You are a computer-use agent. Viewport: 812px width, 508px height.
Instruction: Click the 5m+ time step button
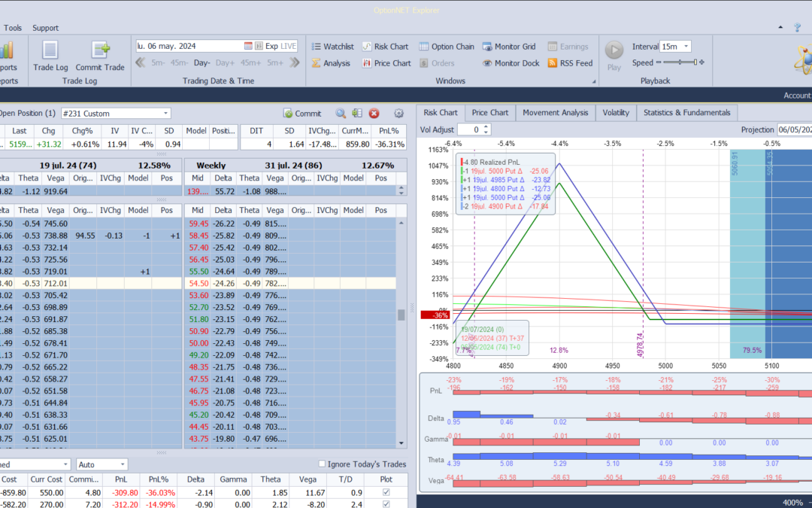275,63
